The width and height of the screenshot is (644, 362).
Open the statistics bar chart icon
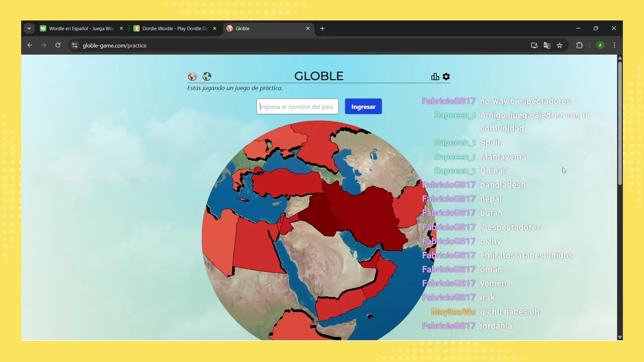[x=435, y=76]
